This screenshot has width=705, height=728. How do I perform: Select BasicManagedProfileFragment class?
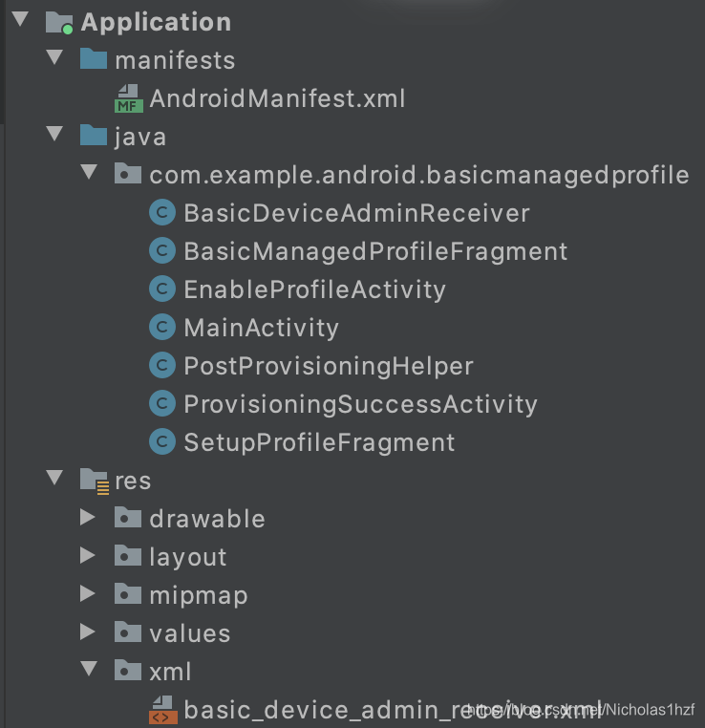(x=375, y=251)
